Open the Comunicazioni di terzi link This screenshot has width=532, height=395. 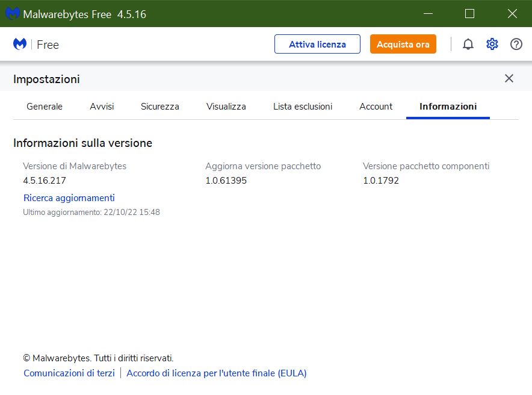tap(69, 373)
